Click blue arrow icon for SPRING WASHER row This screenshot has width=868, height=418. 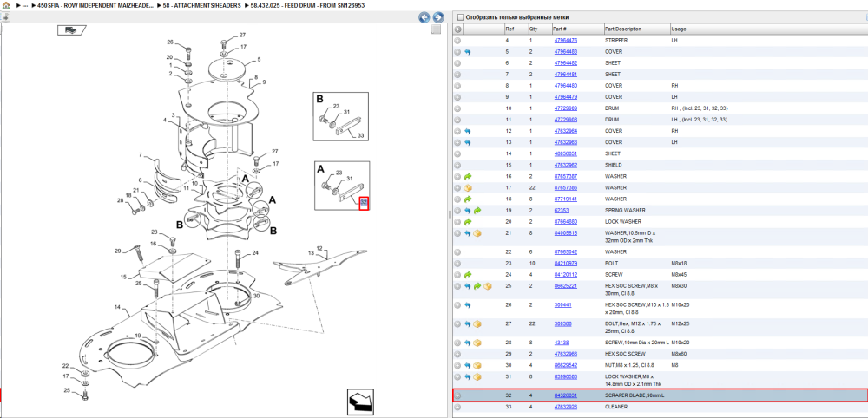pyautogui.click(x=467, y=211)
